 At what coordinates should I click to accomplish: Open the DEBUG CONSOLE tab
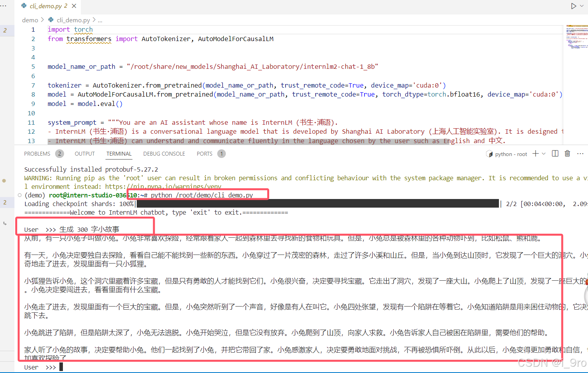coord(164,154)
